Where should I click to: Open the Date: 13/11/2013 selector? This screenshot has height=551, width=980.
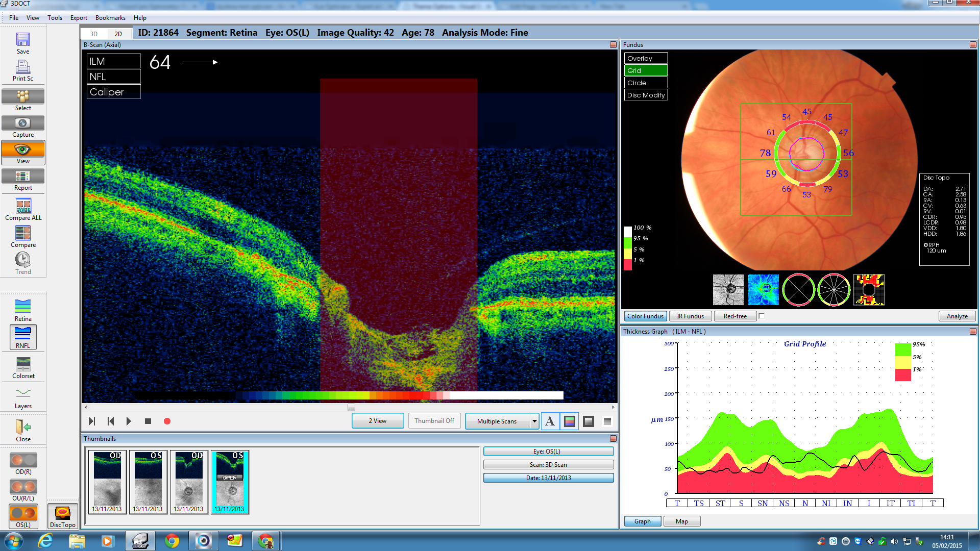(x=548, y=478)
